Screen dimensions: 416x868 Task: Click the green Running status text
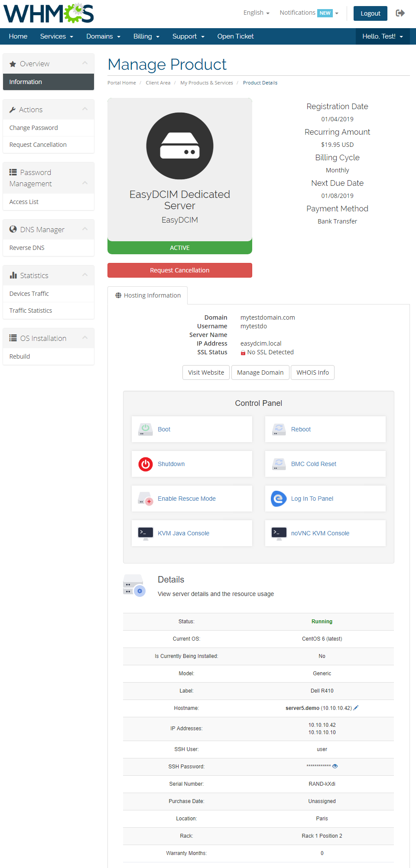(x=322, y=622)
